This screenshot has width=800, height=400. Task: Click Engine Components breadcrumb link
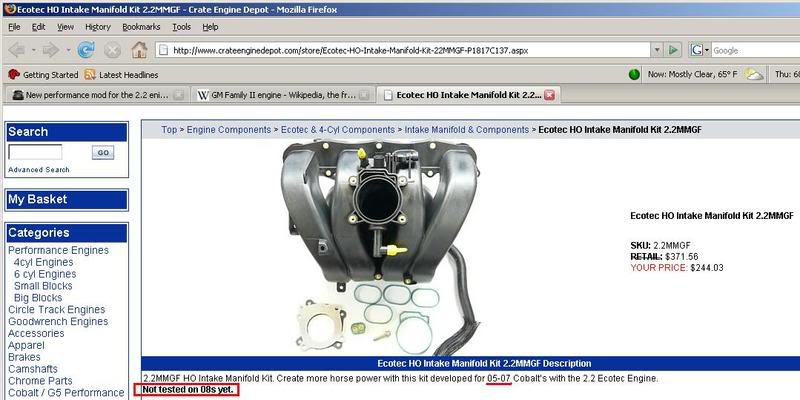click(x=229, y=130)
